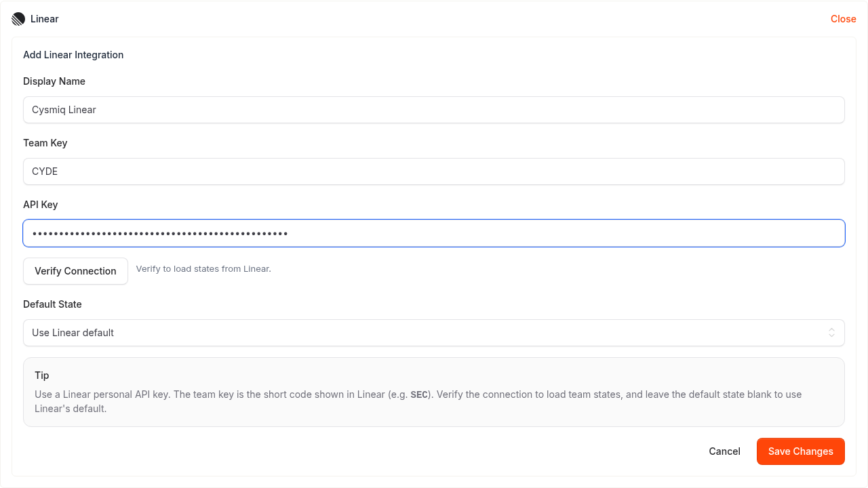Click the Verify to load states hint text
The width and height of the screenshot is (868, 488).
coord(203,268)
